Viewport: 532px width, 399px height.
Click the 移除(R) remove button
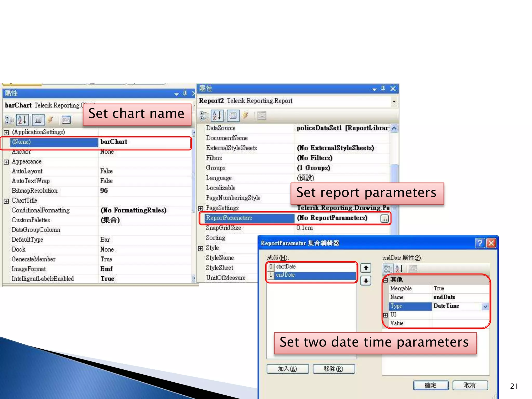(334, 369)
